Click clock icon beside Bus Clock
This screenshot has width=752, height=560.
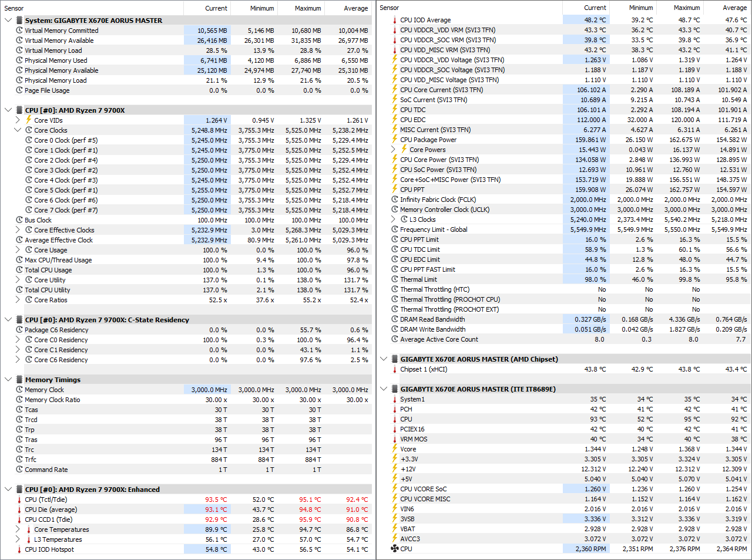(19, 220)
